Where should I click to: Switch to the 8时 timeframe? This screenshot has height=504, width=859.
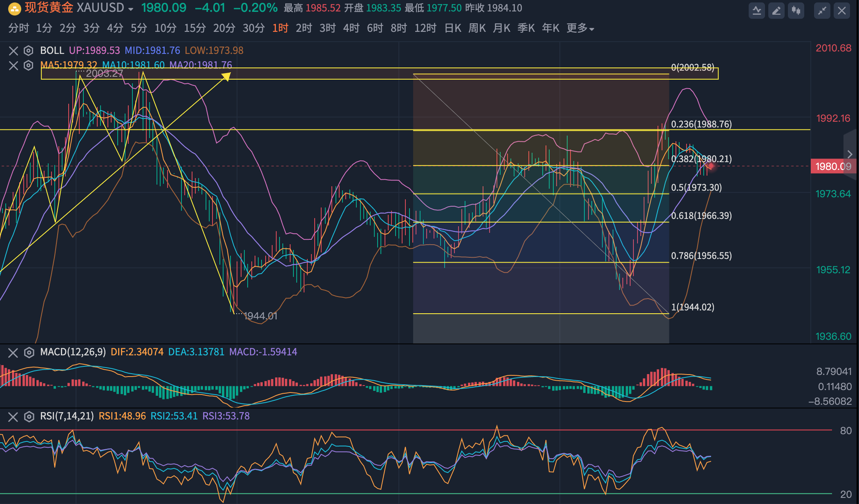(399, 28)
